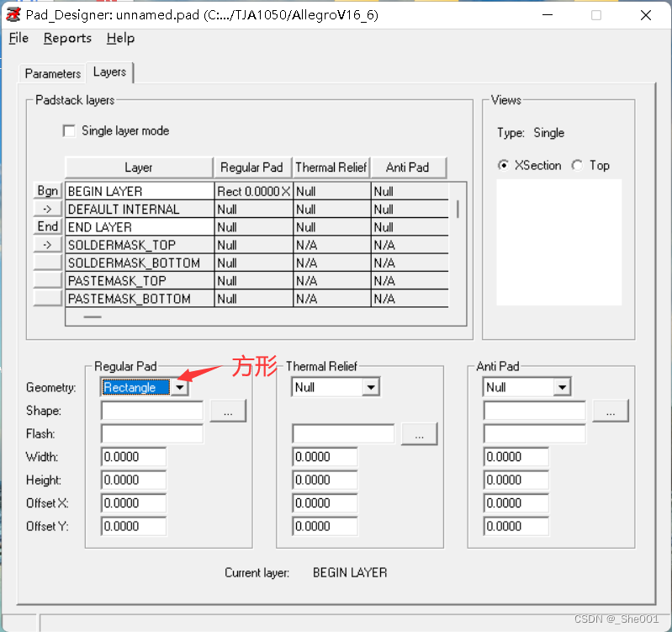The height and width of the screenshot is (632, 672).
Task: Select the Top view radio button
Action: click(x=577, y=166)
